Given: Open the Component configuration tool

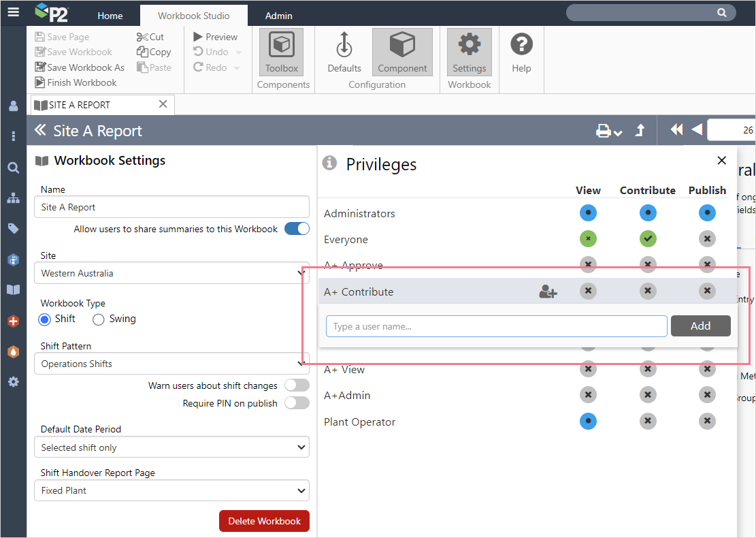Looking at the screenshot, I should click(402, 52).
